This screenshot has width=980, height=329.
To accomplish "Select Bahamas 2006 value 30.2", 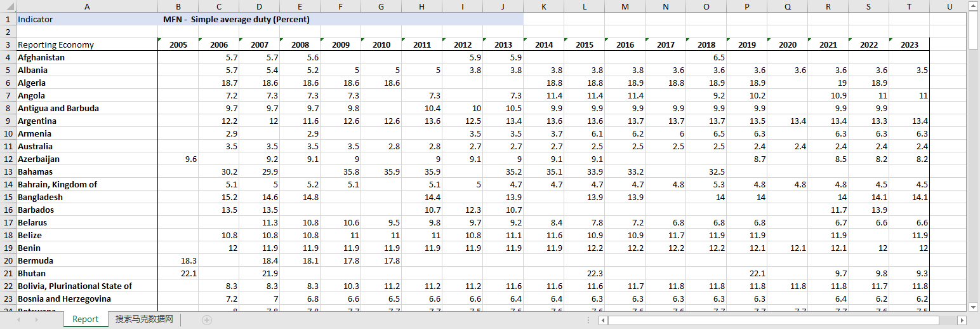I will tap(218, 171).
